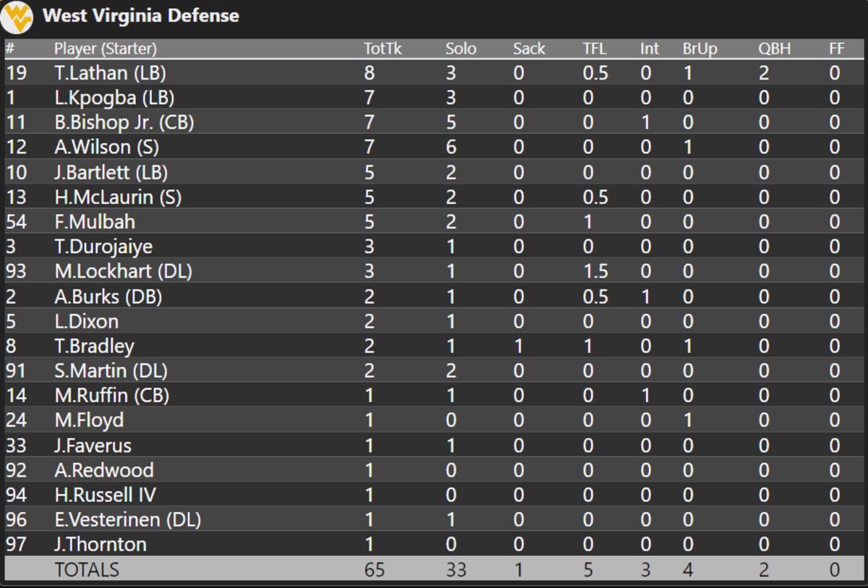
Task: Select the QBH column header
Action: coord(774,49)
